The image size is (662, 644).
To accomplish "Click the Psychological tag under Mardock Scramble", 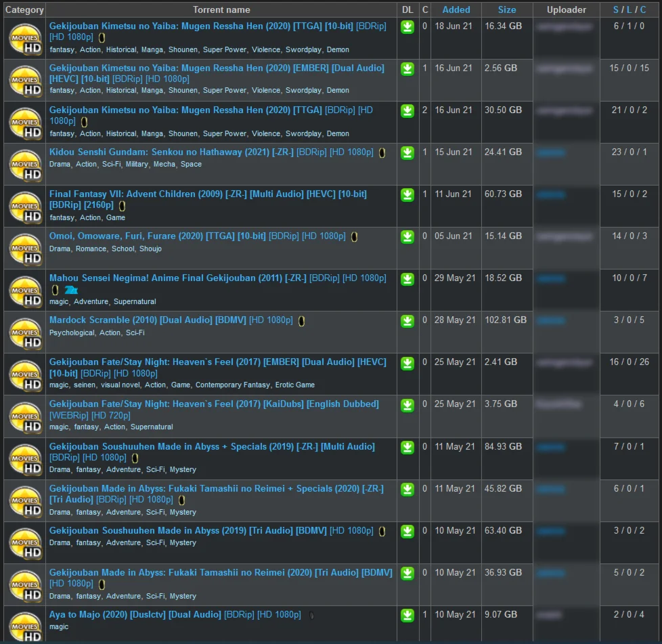I will 72,332.
